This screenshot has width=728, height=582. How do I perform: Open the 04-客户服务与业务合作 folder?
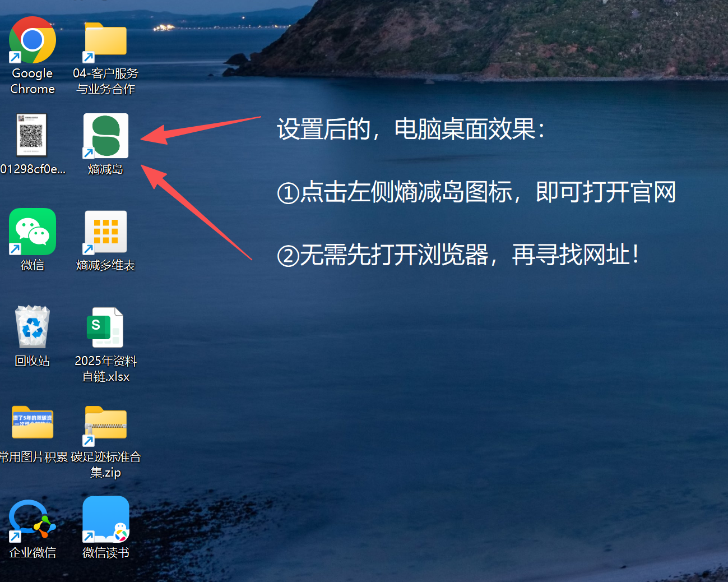pos(105,40)
